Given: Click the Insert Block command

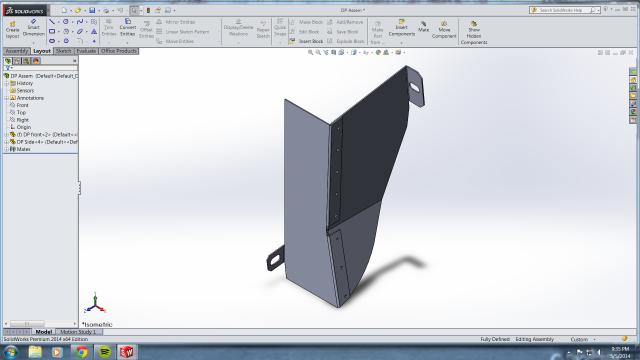Looking at the screenshot, I should click(307, 41).
